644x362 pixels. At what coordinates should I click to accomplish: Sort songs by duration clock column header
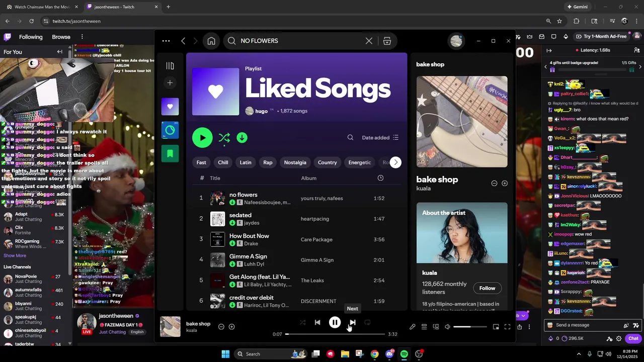click(x=380, y=178)
